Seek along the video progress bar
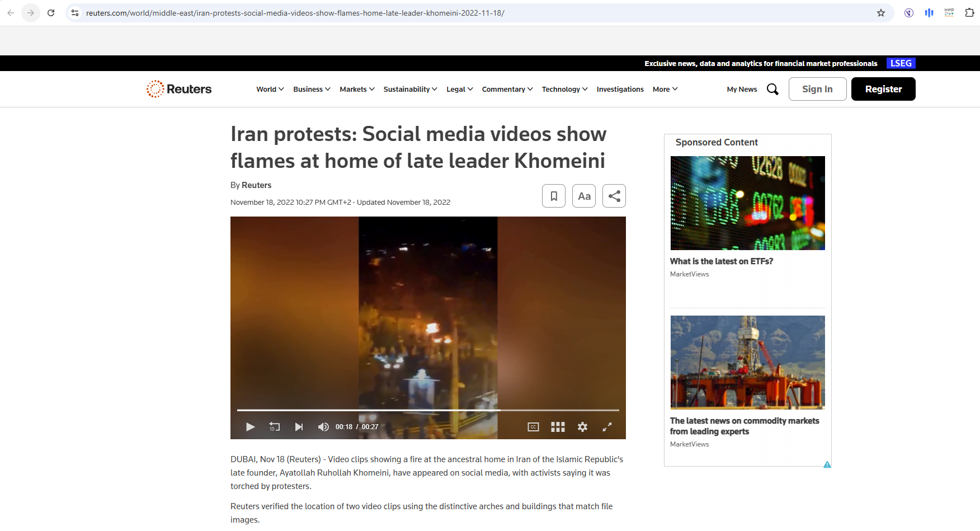The height and width of the screenshot is (531, 980). (x=428, y=410)
